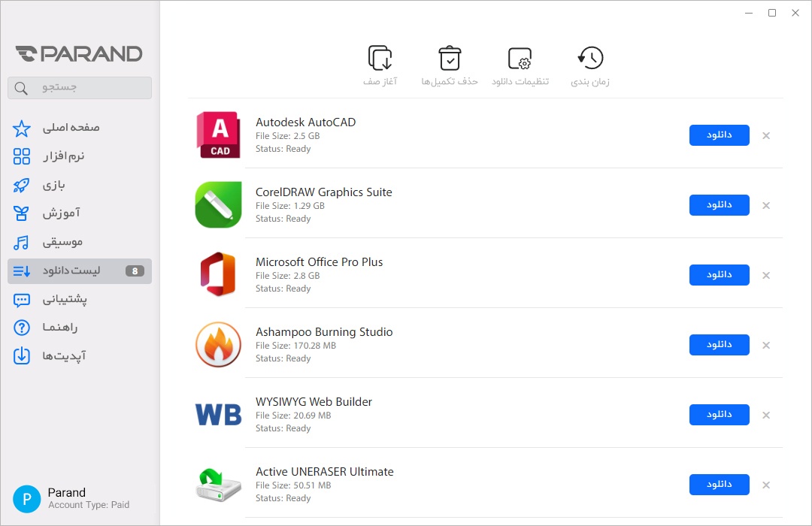Viewport: 812px width, 526px height.
Task: Minimize the Parand window
Action: point(748,13)
